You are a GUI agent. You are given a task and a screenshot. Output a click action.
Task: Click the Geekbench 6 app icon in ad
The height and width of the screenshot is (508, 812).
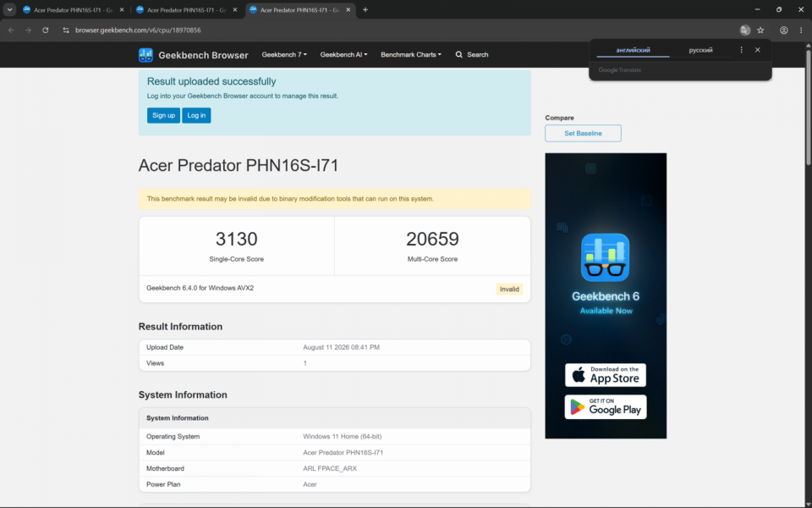(605, 257)
